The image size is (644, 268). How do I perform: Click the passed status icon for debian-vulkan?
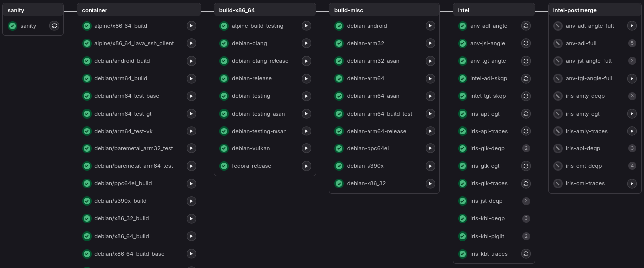(224, 148)
